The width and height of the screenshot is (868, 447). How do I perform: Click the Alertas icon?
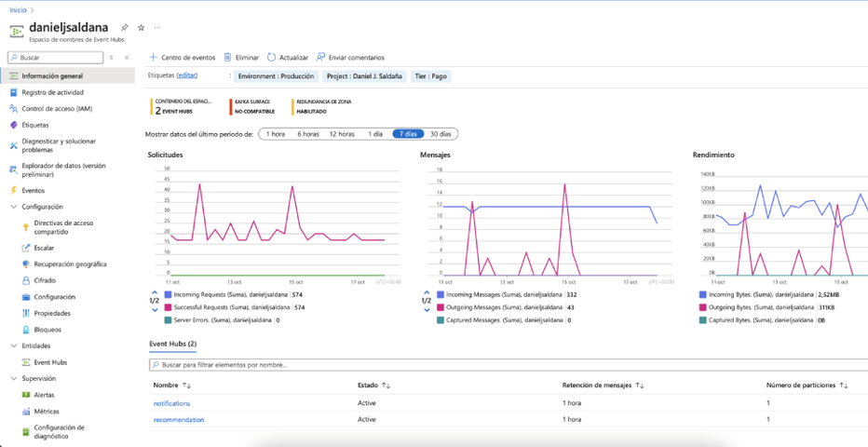[25, 395]
